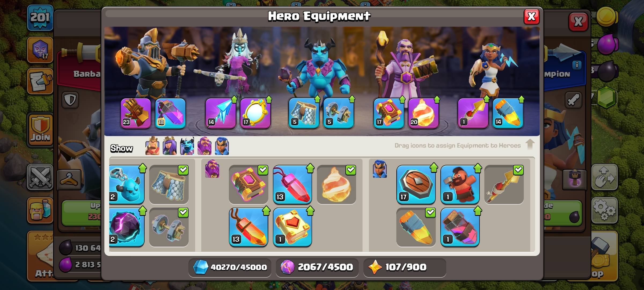644x290 pixels.
Task: Filter equipment by Barbarian King portrait
Action: (x=152, y=146)
